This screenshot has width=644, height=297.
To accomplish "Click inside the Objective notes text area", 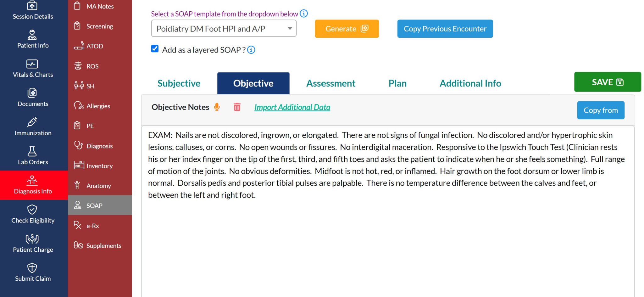I will pos(388,211).
